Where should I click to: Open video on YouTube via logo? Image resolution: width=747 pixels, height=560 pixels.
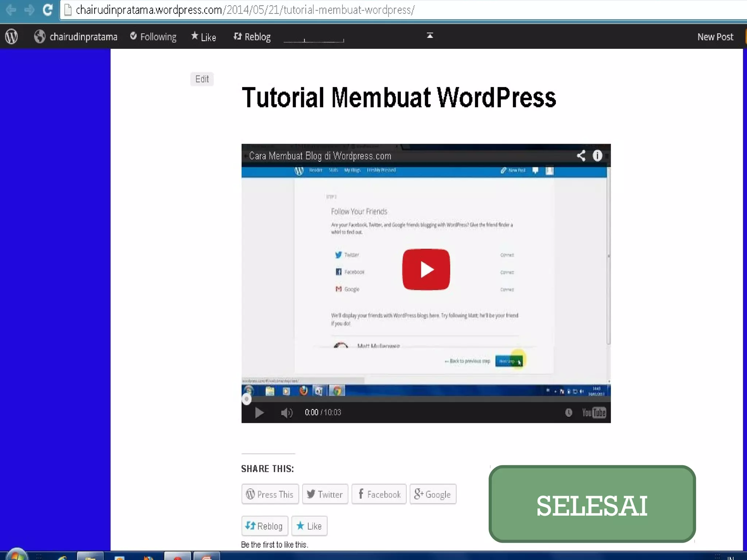coord(593,412)
